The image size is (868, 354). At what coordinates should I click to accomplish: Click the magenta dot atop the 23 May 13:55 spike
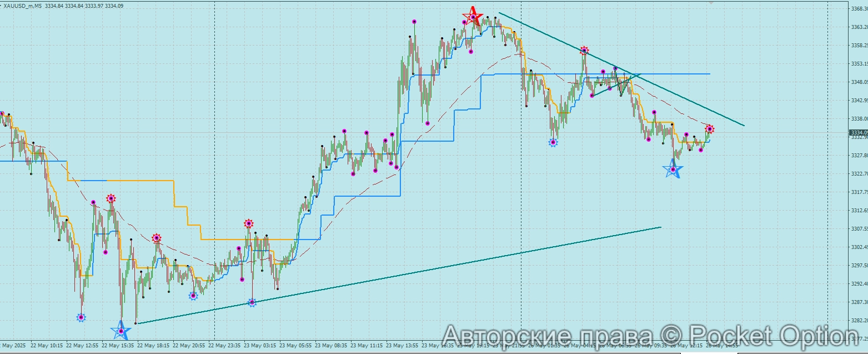coord(414,22)
